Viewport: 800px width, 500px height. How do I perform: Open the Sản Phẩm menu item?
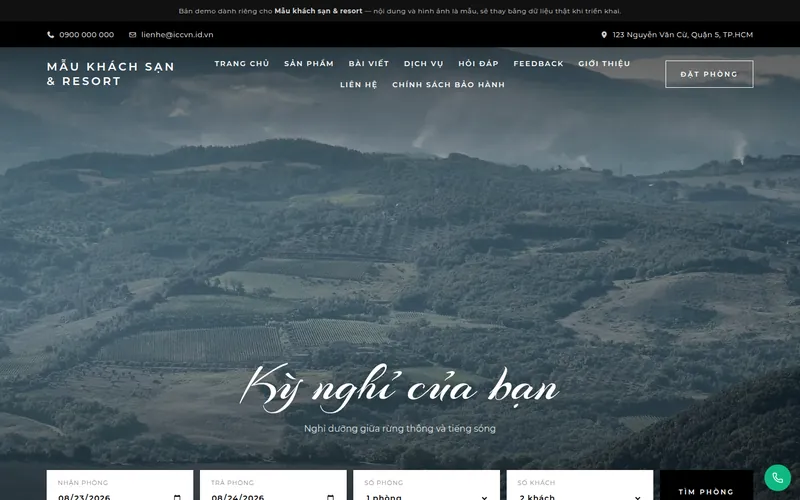click(309, 63)
